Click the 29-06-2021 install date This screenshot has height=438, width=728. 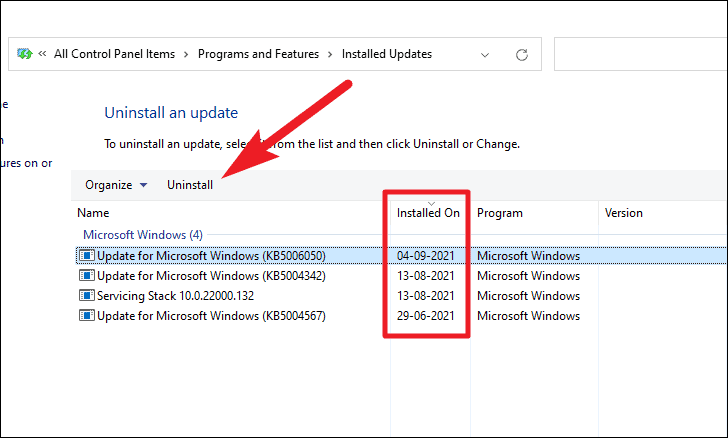[425, 315]
